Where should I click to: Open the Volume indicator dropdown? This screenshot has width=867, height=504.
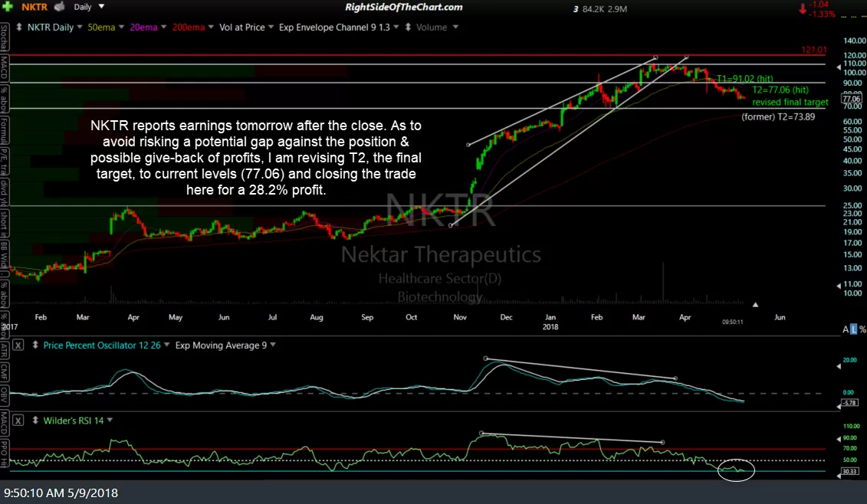coord(455,27)
